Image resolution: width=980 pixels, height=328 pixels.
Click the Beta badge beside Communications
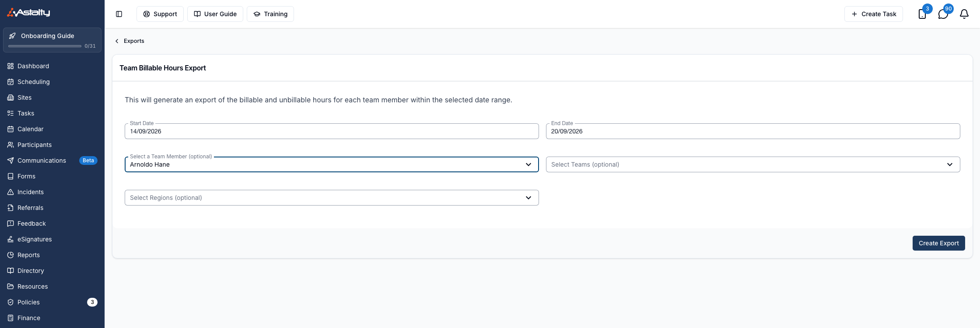(88, 161)
